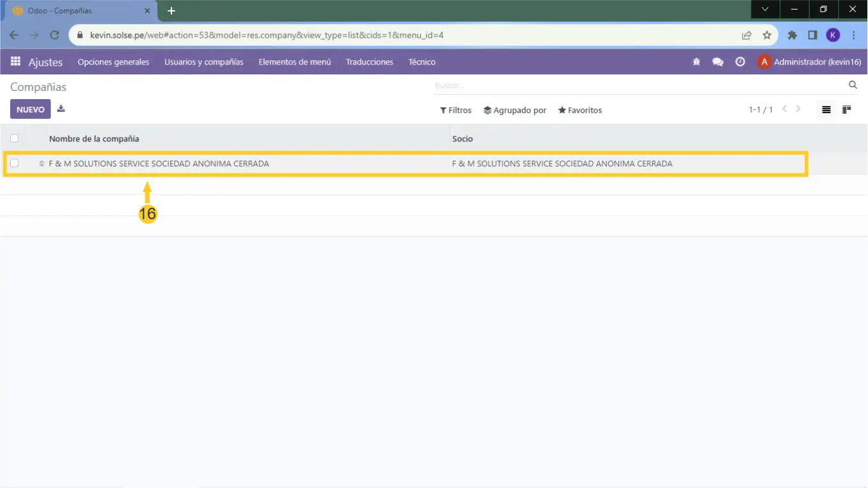868x488 pixels.
Task: Bookmark this page with the star
Action: click(x=767, y=35)
